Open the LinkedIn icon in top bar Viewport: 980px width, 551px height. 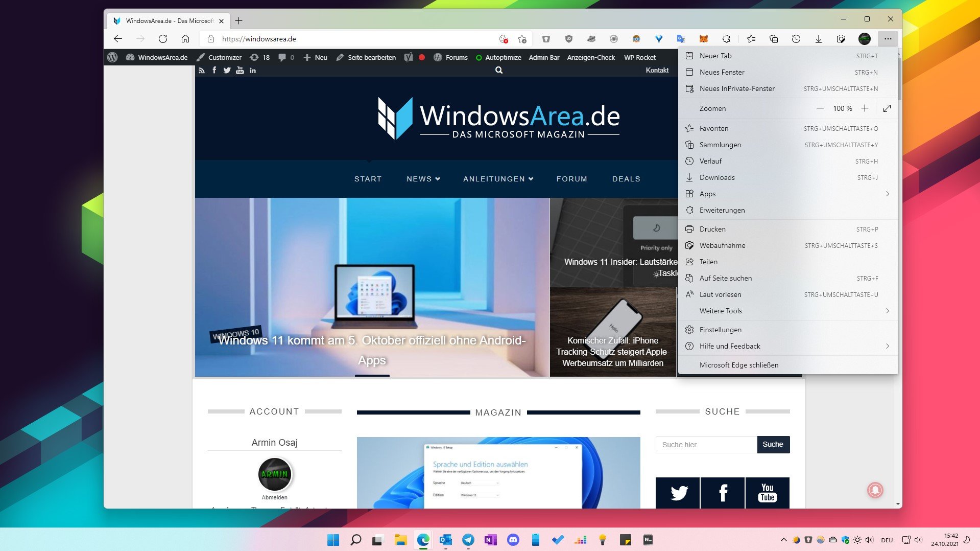pos(253,71)
